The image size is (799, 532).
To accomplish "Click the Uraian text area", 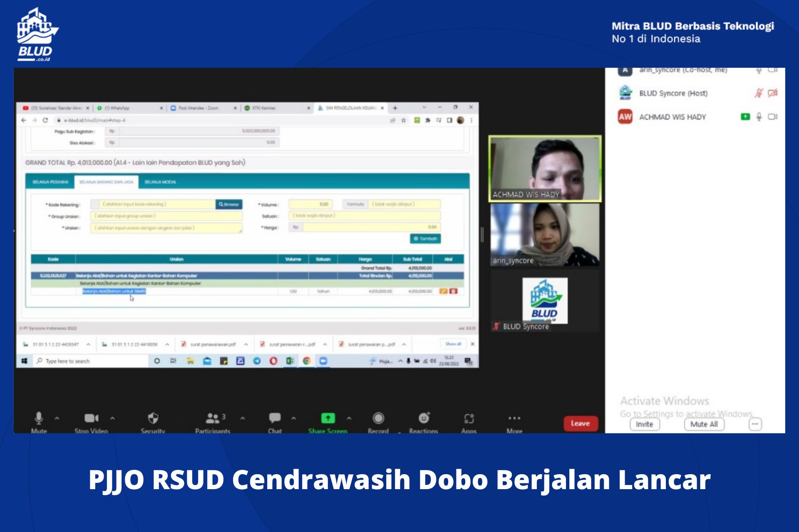I will (x=166, y=228).
